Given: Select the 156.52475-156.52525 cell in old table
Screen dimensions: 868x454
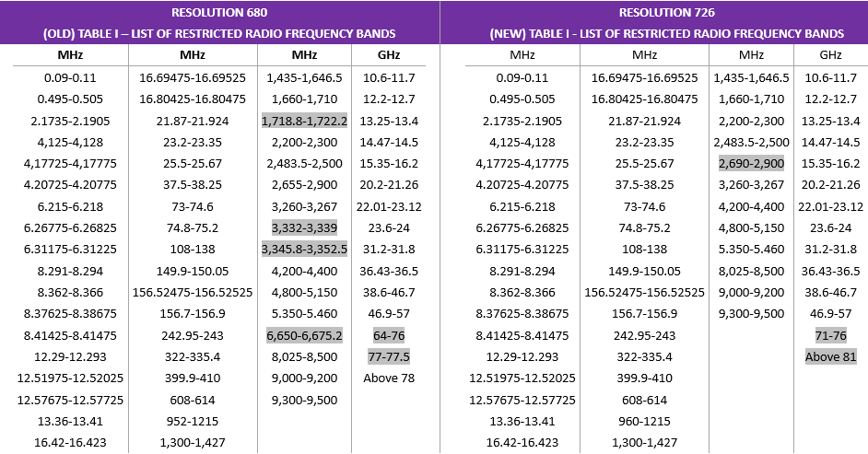Looking at the screenshot, I should [192, 293].
